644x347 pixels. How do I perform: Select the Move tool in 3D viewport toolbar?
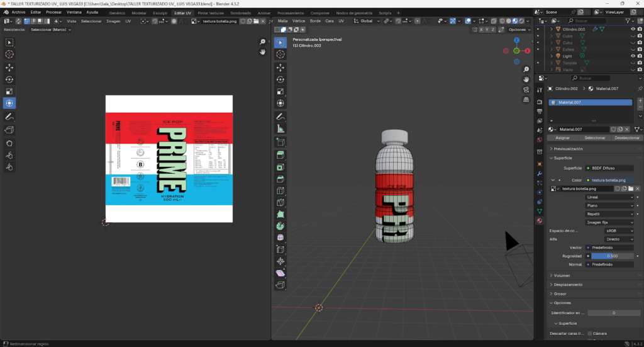pos(280,67)
